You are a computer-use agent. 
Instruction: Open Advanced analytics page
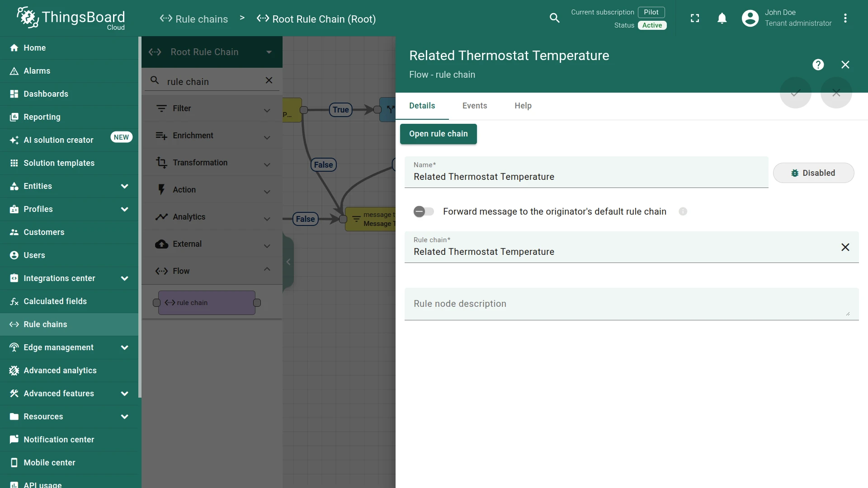pyautogui.click(x=69, y=371)
